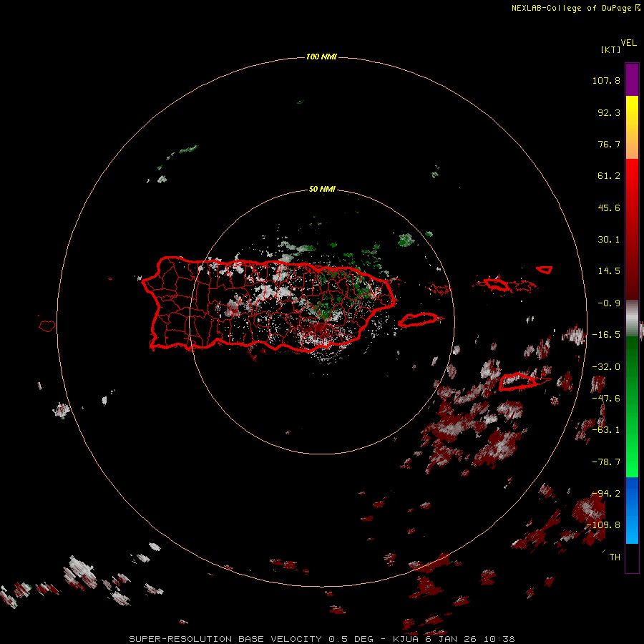644x644 pixels.
Task: Click the 61.2 velocity scale value
Action: click(x=609, y=176)
